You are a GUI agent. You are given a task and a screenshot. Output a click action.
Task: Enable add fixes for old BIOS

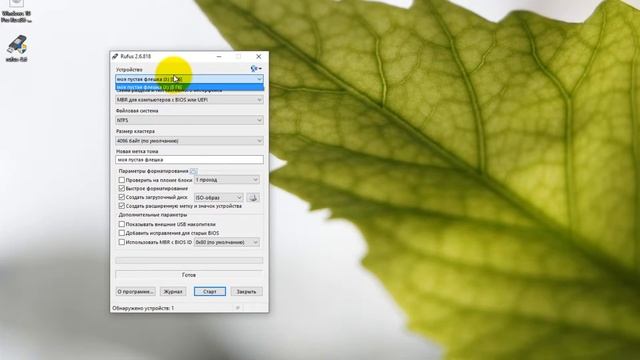coord(122,233)
